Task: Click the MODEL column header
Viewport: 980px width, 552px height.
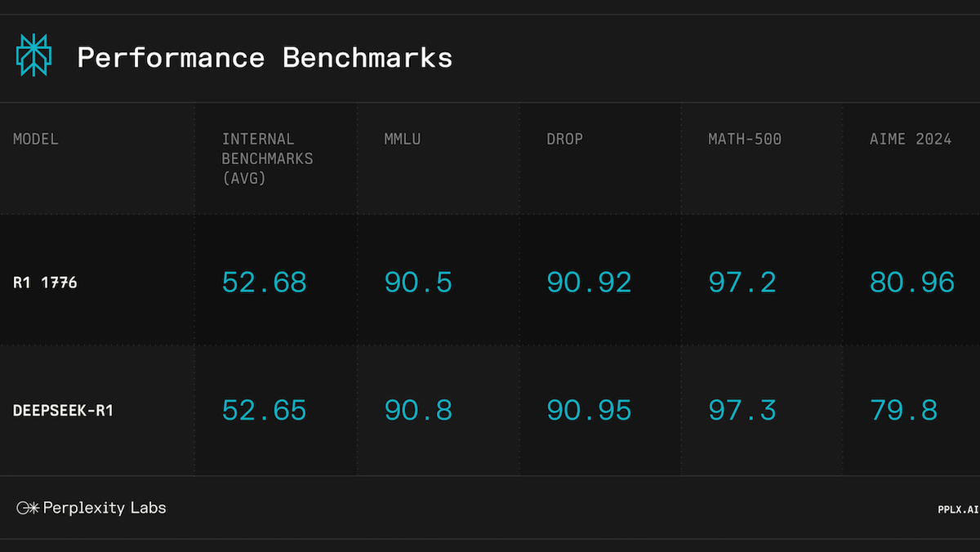Action: click(x=36, y=139)
